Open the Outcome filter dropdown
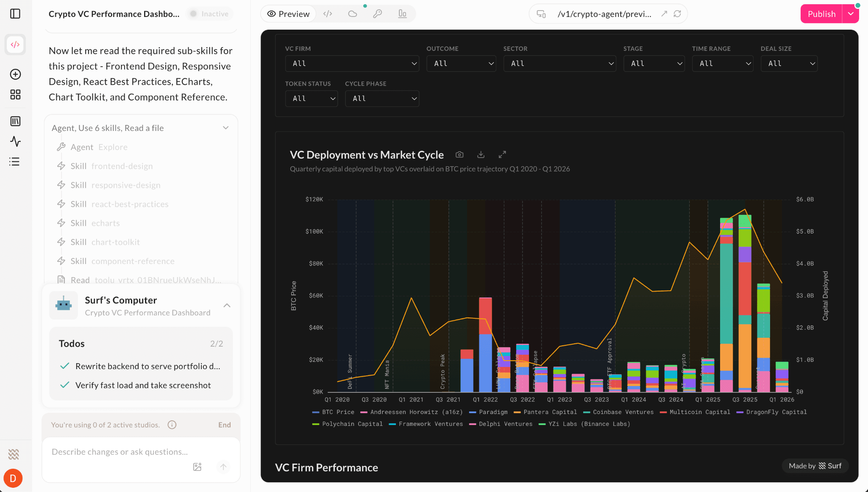The width and height of the screenshot is (868, 492). click(461, 64)
